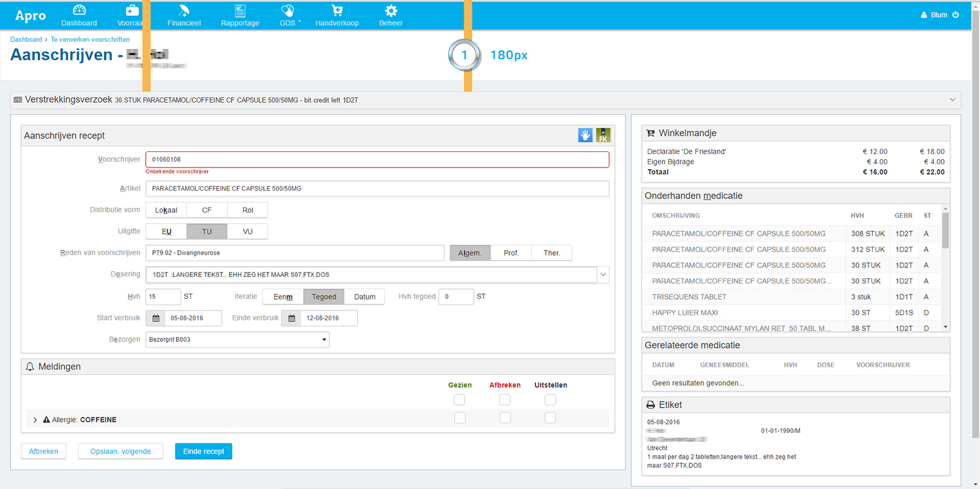Screen dimensions: 980x489
Task: Open the Bezorgen Bezorgrit B003 dropdown
Action: pyautogui.click(x=237, y=340)
